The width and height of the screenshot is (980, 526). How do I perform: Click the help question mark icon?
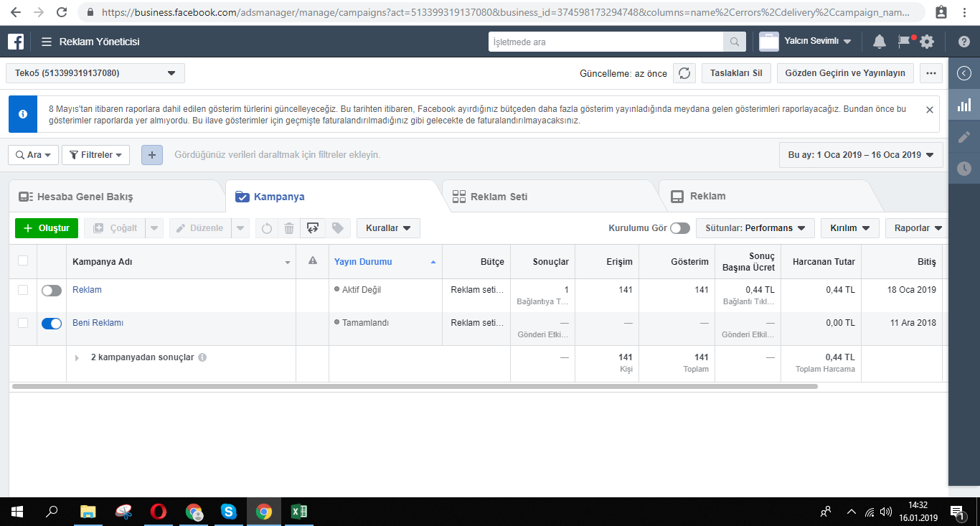click(964, 42)
